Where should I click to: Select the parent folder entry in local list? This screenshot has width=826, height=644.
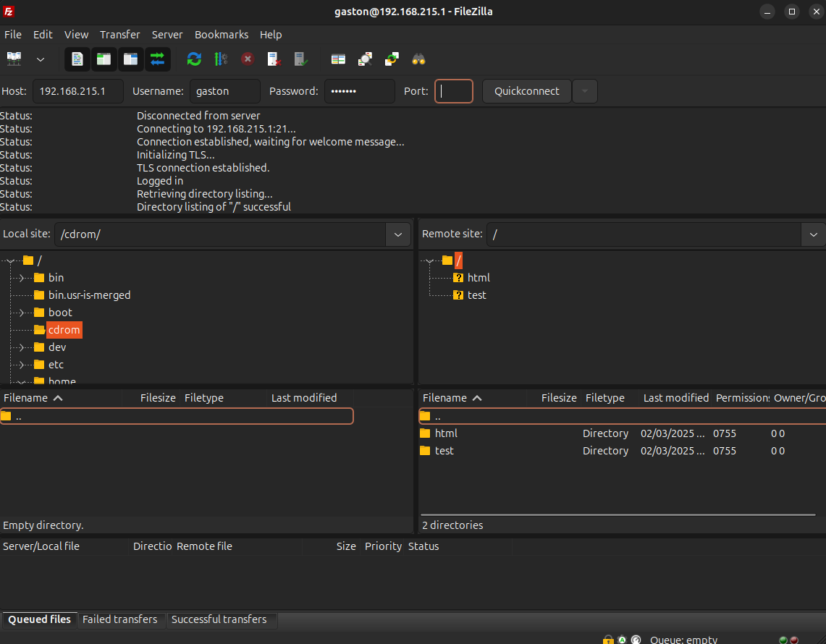pyautogui.click(x=177, y=416)
